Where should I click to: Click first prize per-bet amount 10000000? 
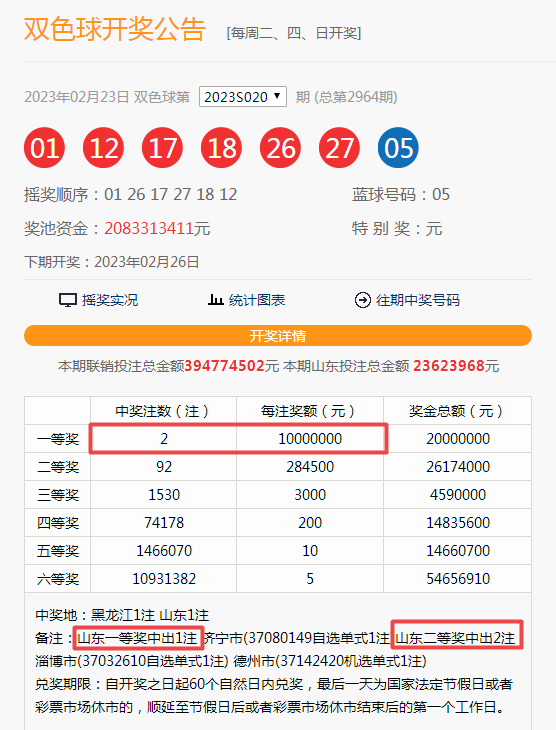(310, 439)
